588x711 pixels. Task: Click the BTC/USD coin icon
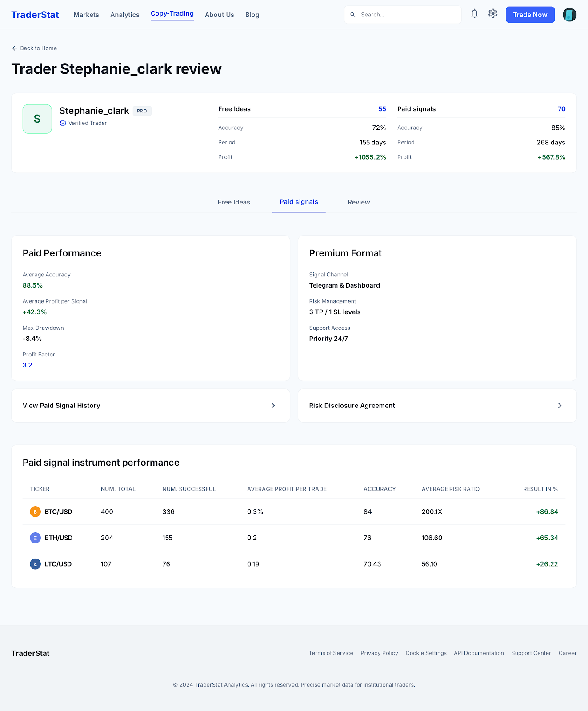click(35, 512)
